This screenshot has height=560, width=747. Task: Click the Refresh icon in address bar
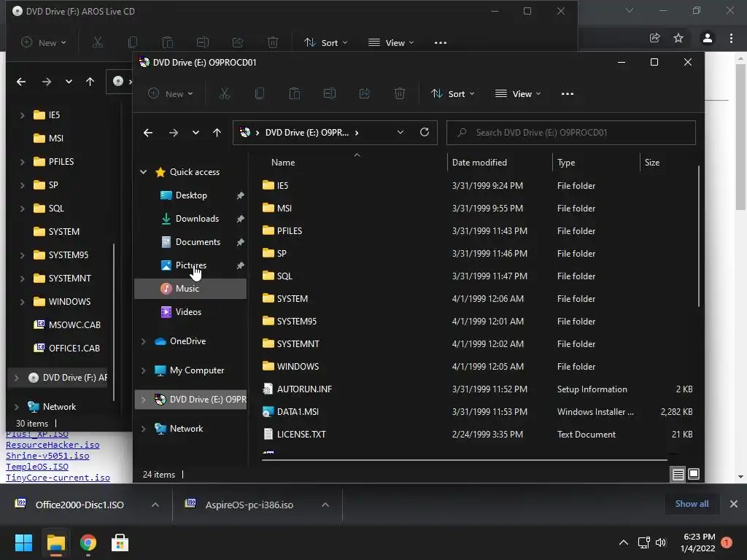coord(425,132)
